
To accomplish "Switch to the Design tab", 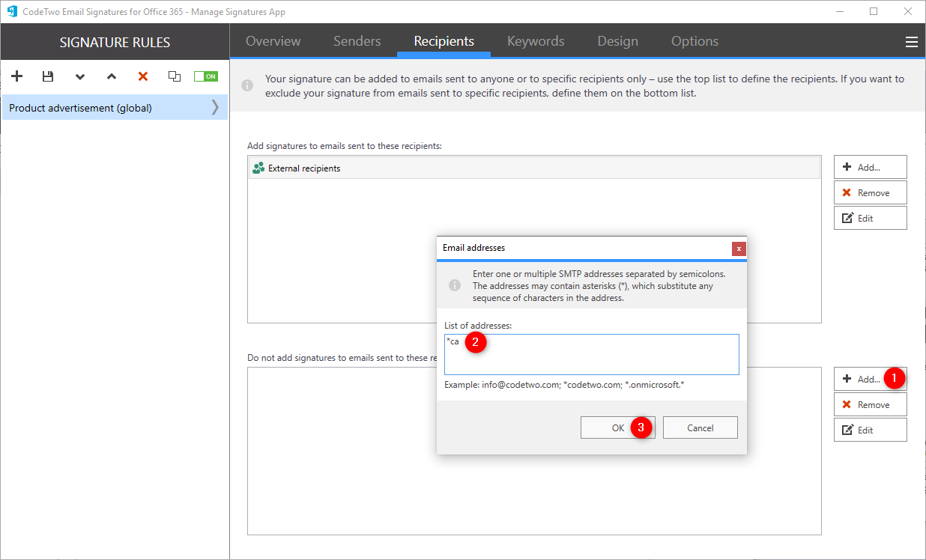I will click(x=617, y=41).
